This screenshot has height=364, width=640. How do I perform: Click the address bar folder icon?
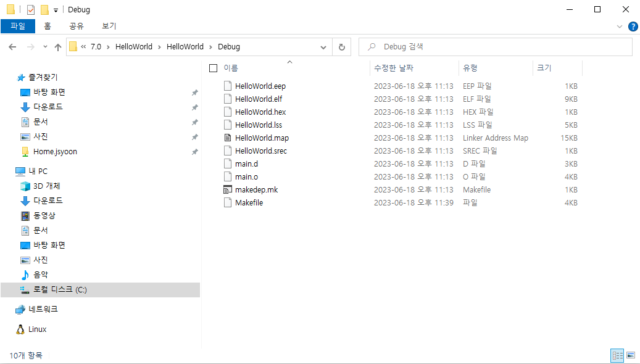coord(73,47)
